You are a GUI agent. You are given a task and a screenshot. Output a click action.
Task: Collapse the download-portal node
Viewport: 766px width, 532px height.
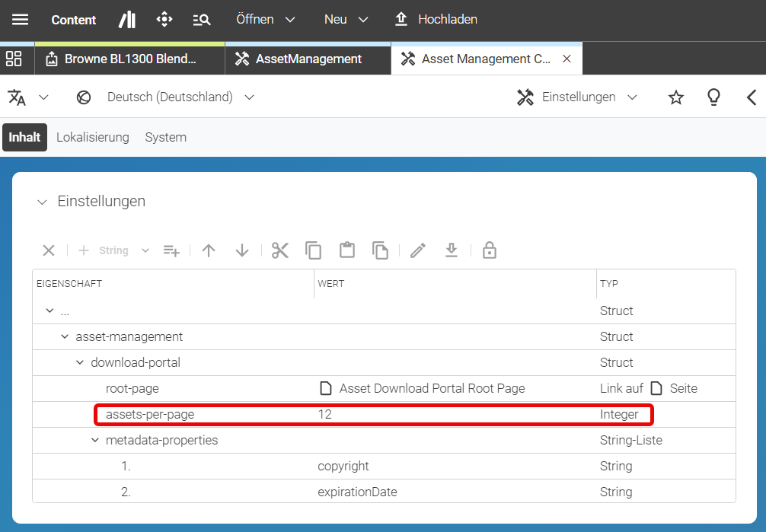(80, 362)
